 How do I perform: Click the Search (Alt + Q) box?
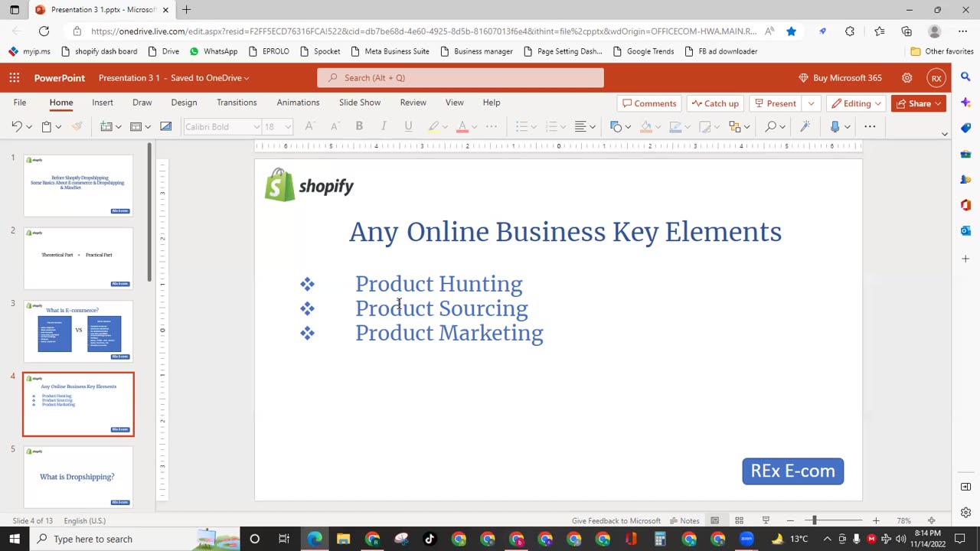point(460,77)
